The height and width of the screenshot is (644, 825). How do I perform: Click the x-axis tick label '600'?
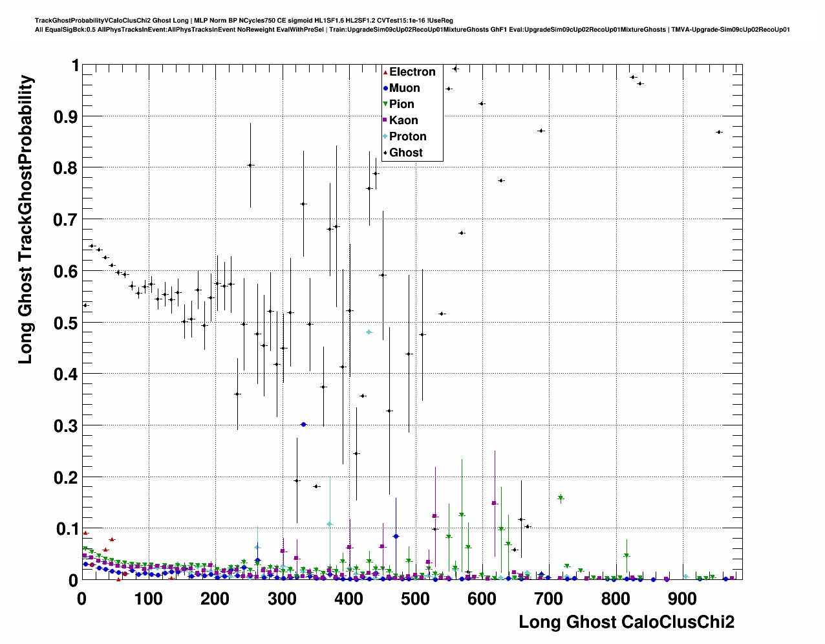tap(482, 599)
